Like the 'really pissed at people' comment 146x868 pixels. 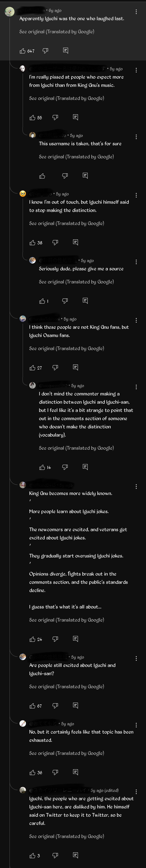tap(32, 118)
